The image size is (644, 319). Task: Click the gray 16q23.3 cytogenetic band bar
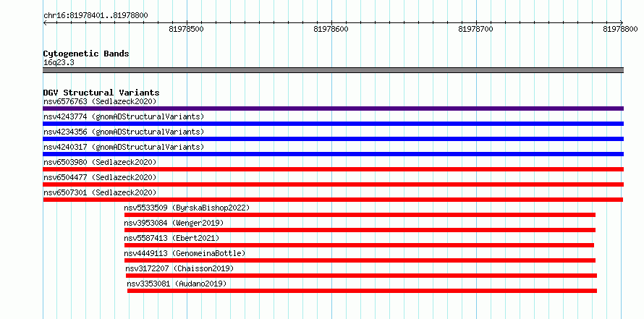(333, 70)
